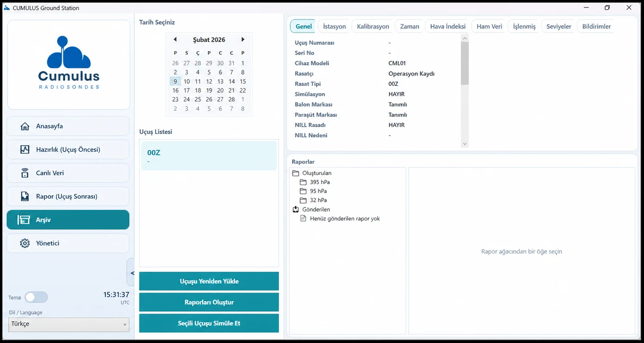Viewport: 644px width, 343px height.
Task: Click the Uçuşu Yeniden Yükle button
Action: (209, 281)
